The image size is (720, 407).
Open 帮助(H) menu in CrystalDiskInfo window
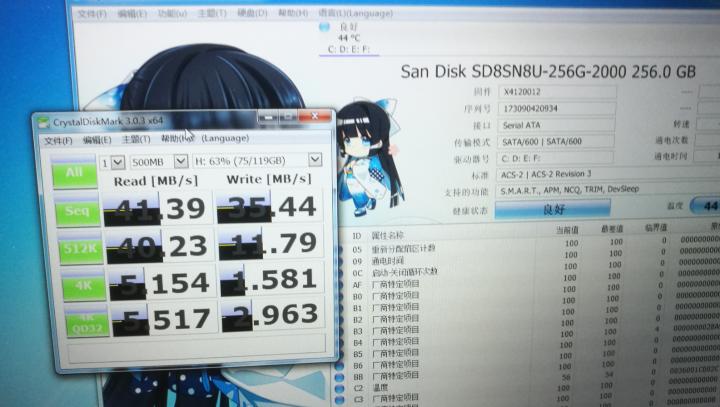click(293, 13)
